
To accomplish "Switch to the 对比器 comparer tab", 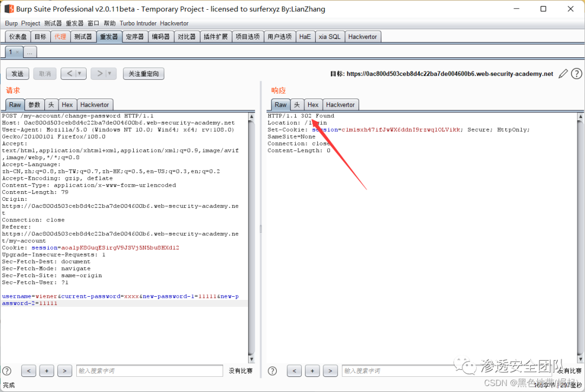I will [x=186, y=37].
